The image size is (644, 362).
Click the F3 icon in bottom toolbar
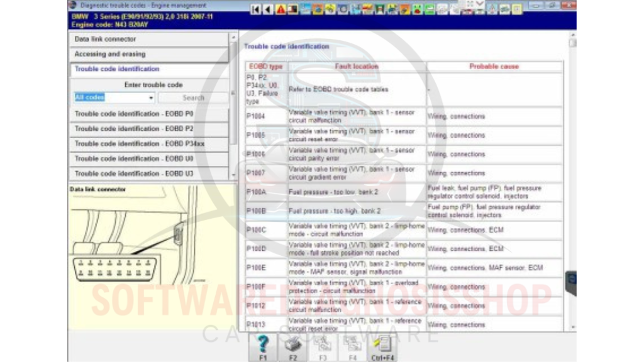pos(323,346)
